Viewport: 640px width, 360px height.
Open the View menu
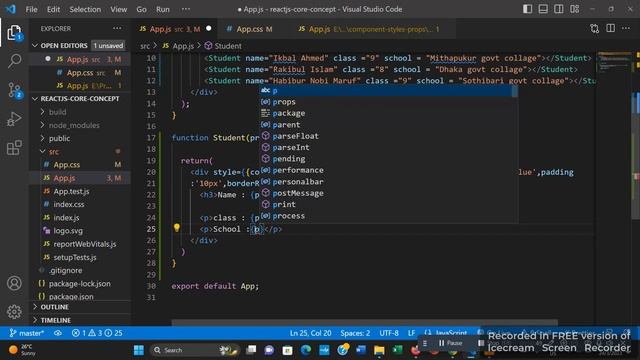click(118, 9)
